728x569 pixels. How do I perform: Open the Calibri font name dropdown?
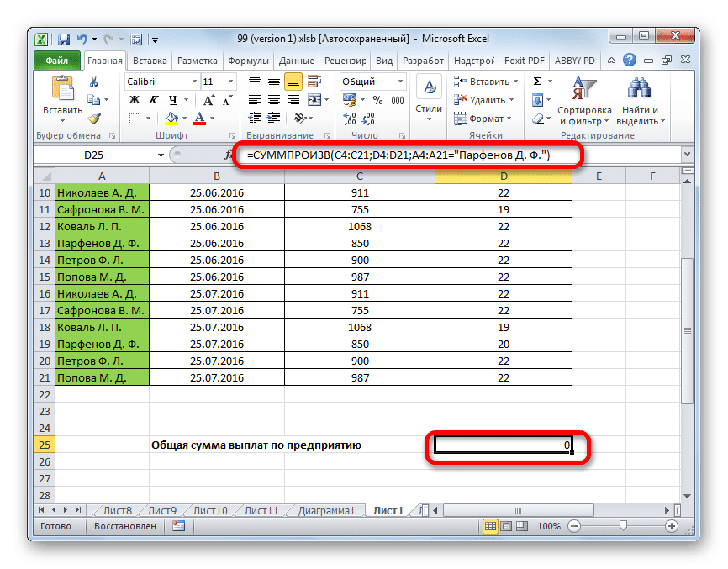(194, 82)
